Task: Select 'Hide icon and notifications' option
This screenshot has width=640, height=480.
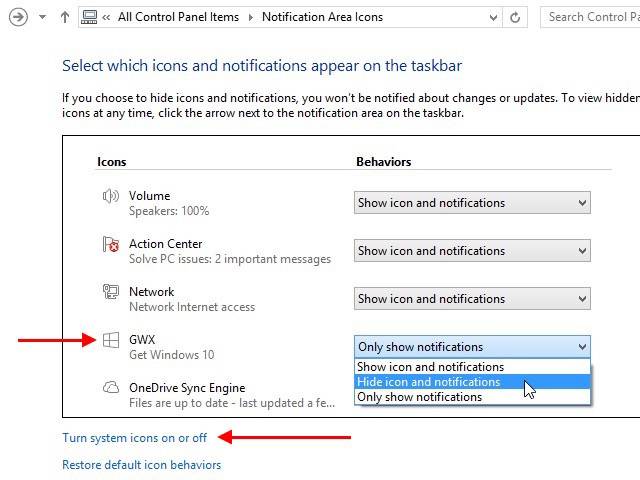Action: tap(472, 382)
